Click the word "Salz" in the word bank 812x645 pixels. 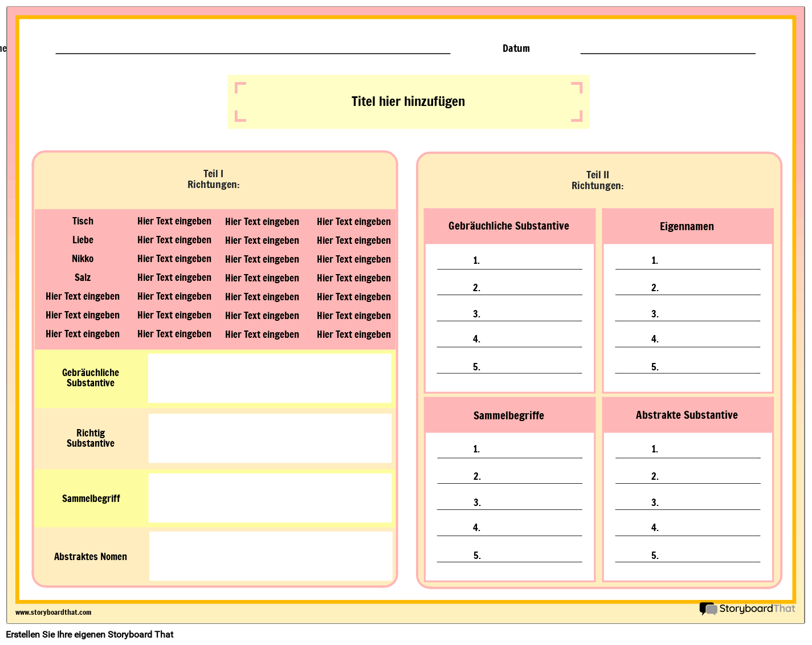click(83, 277)
